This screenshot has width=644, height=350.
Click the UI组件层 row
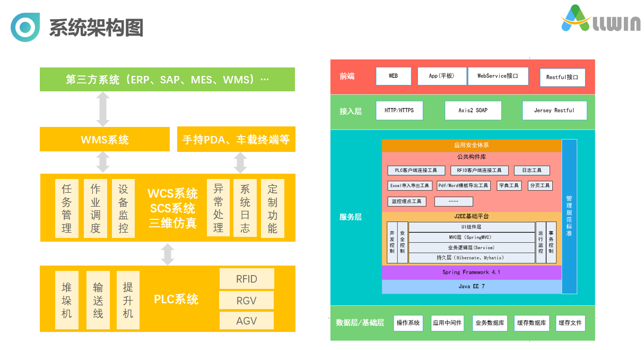click(472, 227)
